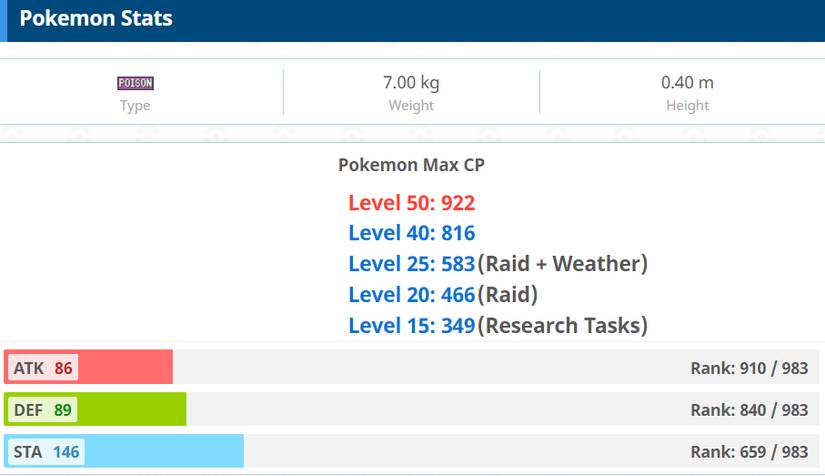Click the Rank: 840 / 983 text
The width and height of the screenshot is (825, 476).
pyautogui.click(x=749, y=410)
